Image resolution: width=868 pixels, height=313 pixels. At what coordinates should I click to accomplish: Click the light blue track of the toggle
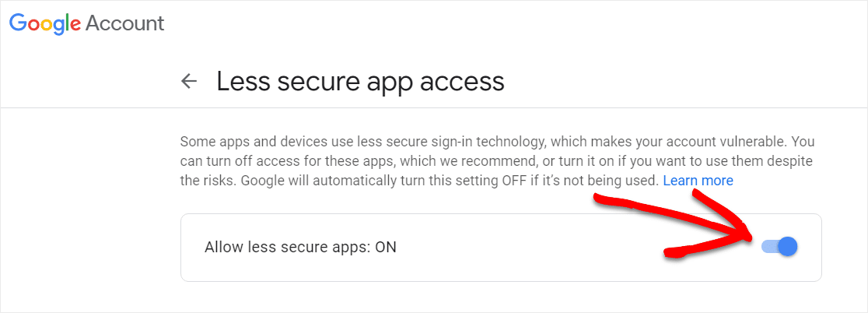(x=770, y=247)
